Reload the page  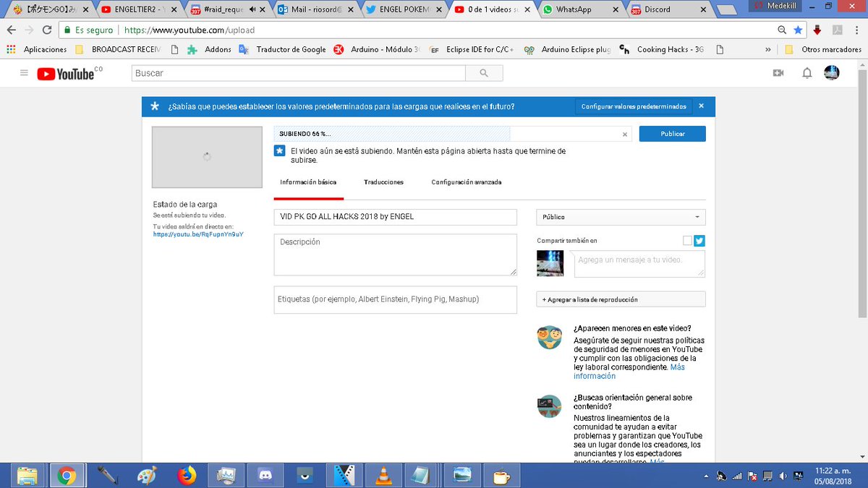[48, 30]
